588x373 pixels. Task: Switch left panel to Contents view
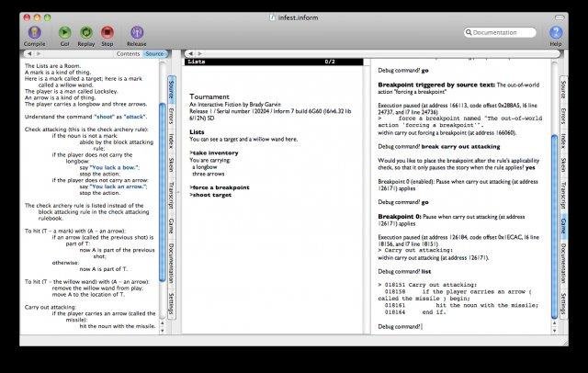tap(128, 54)
